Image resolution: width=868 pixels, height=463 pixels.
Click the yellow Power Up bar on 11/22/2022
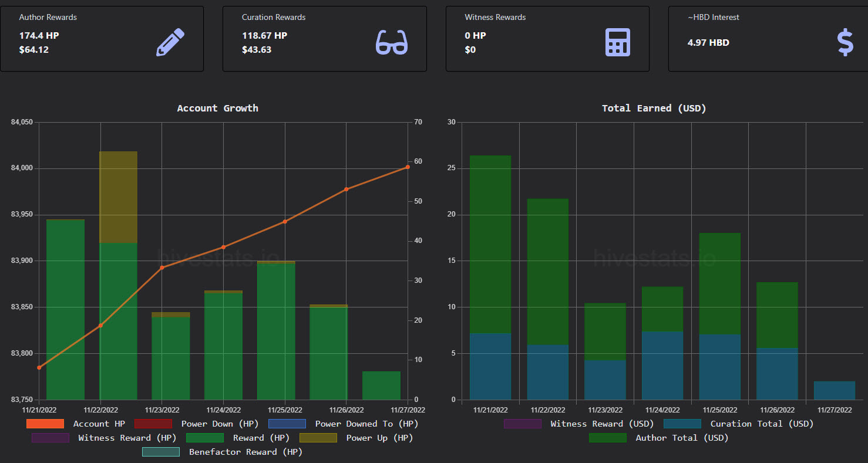pyautogui.click(x=118, y=197)
